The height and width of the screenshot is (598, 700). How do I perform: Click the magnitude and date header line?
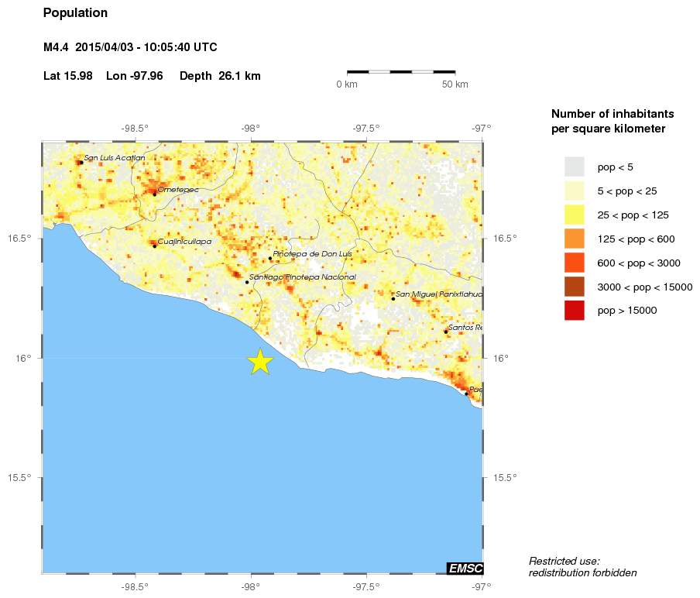click(x=130, y=48)
